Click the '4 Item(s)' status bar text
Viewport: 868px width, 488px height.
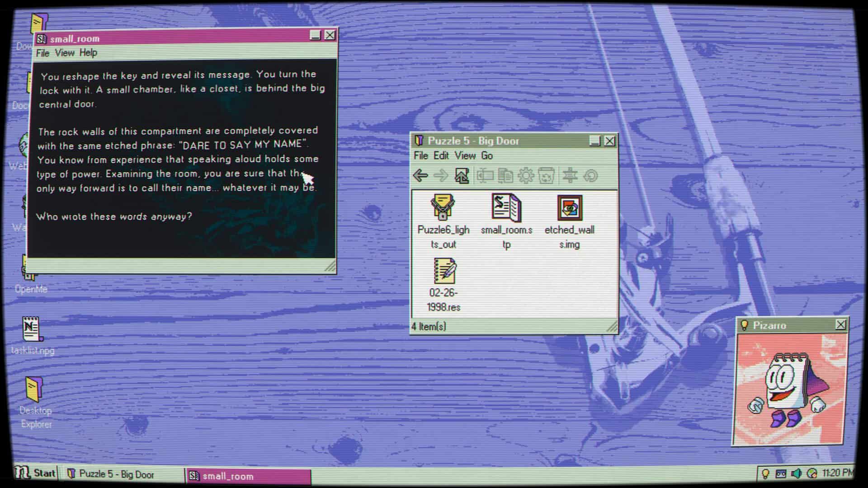click(x=429, y=326)
